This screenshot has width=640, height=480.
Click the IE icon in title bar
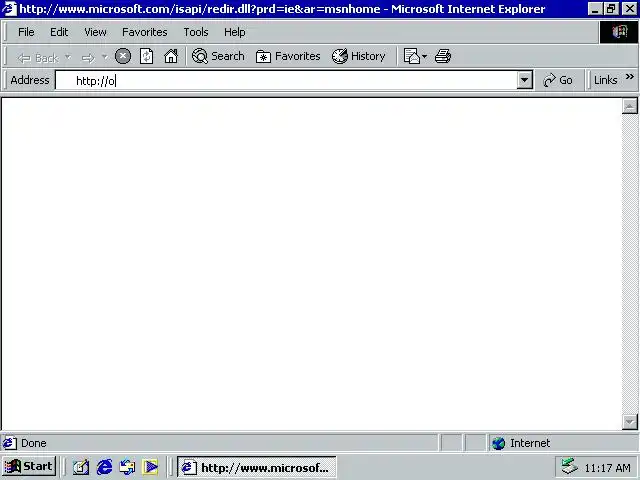(9, 9)
